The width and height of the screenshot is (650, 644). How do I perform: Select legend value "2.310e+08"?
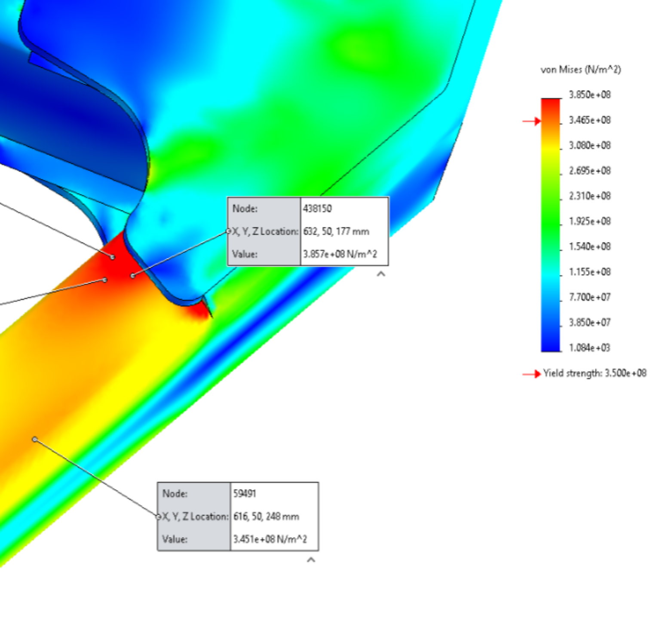coord(589,196)
